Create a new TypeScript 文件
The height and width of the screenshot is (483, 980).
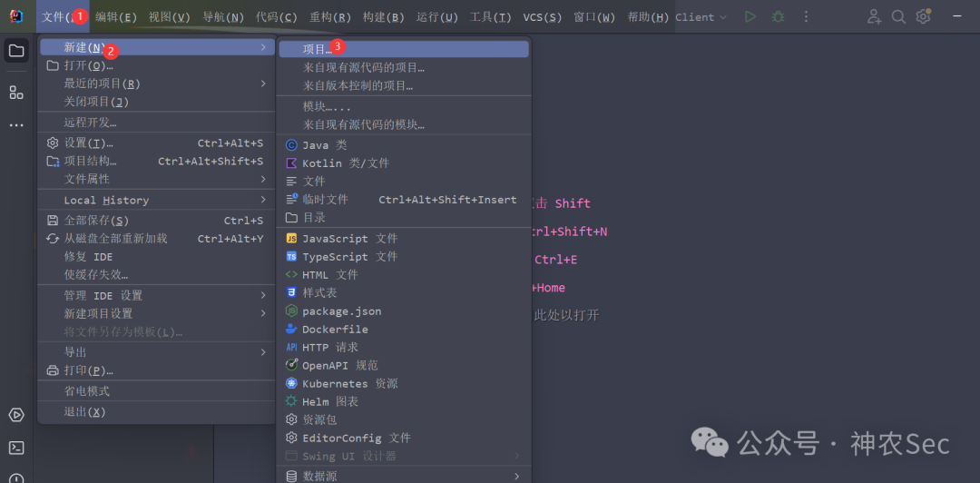(x=404, y=257)
